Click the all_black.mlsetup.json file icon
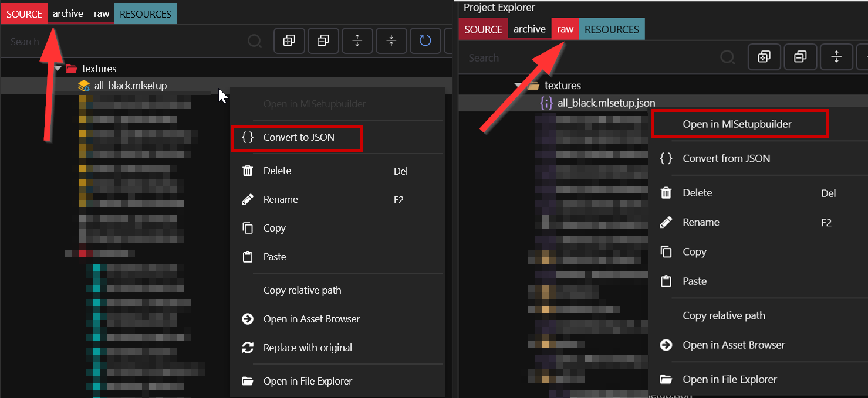Screen dimensions: 868x398 pos(546,103)
